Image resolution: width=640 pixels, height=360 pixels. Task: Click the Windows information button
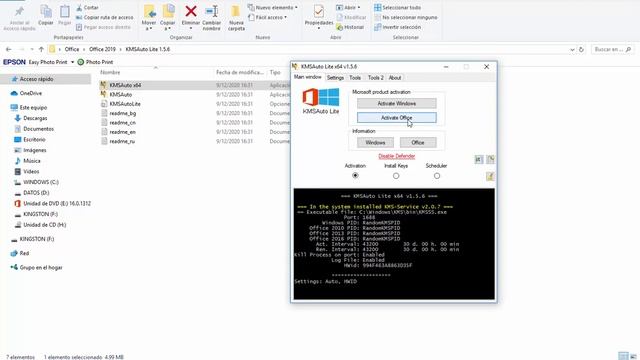pyautogui.click(x=375, y=142)
